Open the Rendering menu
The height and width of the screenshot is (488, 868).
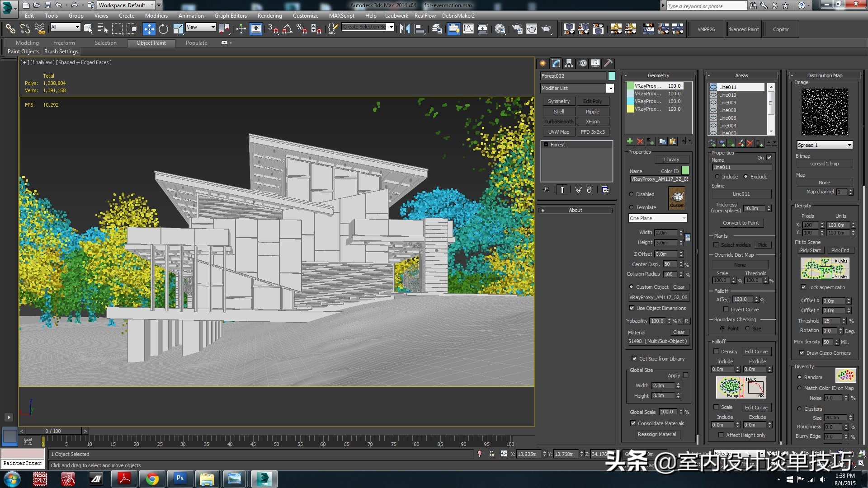tap(269, 15)
